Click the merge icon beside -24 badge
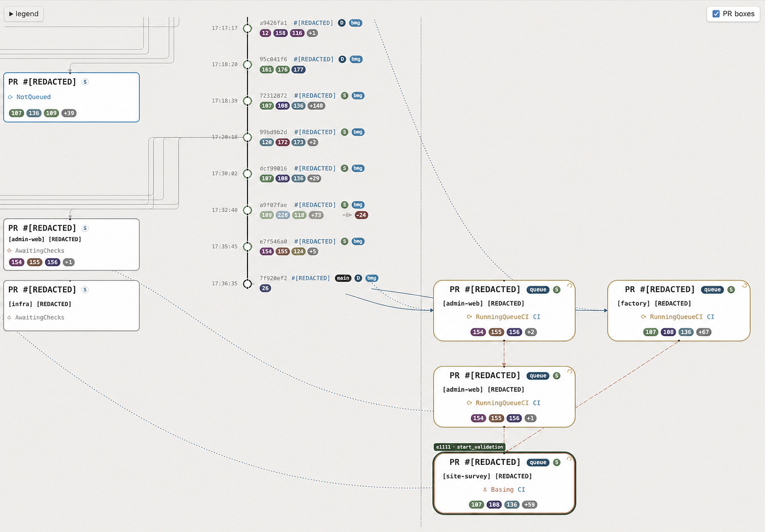 point(347,215)
